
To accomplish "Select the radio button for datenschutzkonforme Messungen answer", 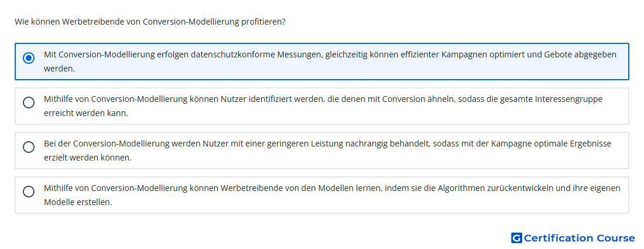I will pyautogui.click(x=29, y=58).
